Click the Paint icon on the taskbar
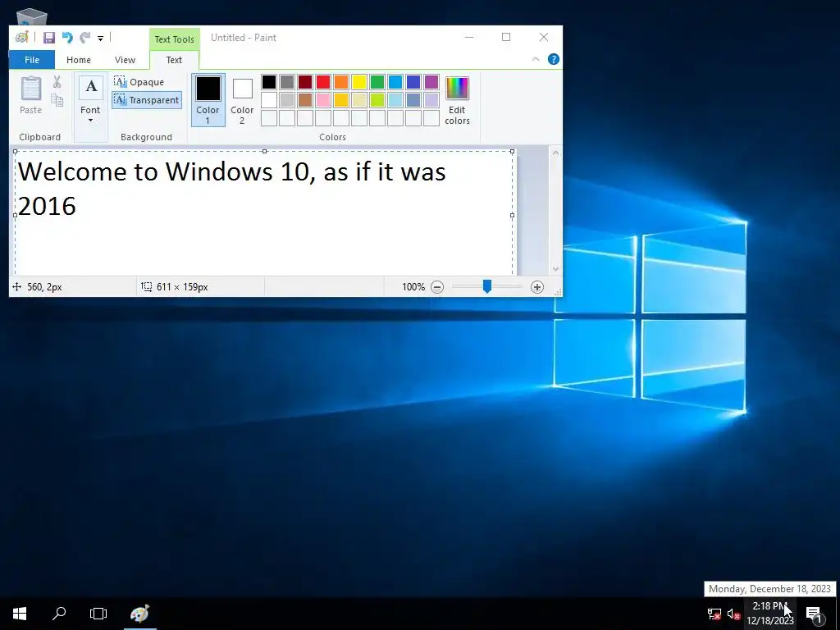 click(139, 614)
